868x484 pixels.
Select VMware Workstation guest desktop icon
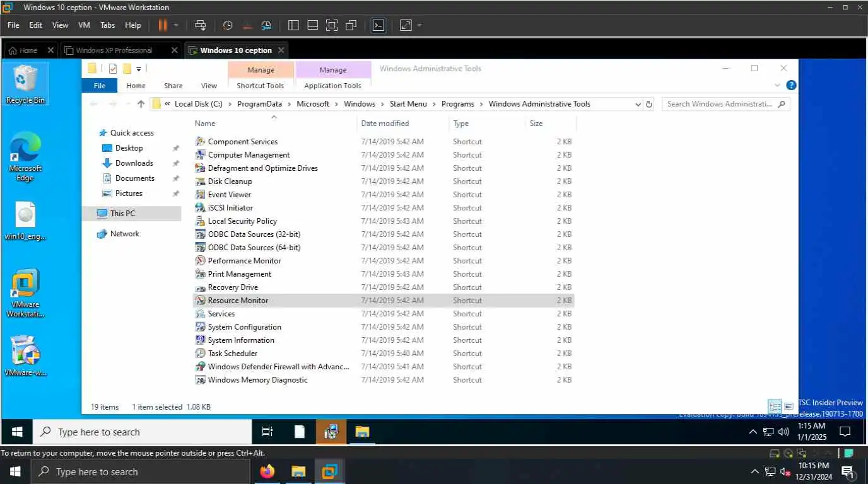click(25, 293)
